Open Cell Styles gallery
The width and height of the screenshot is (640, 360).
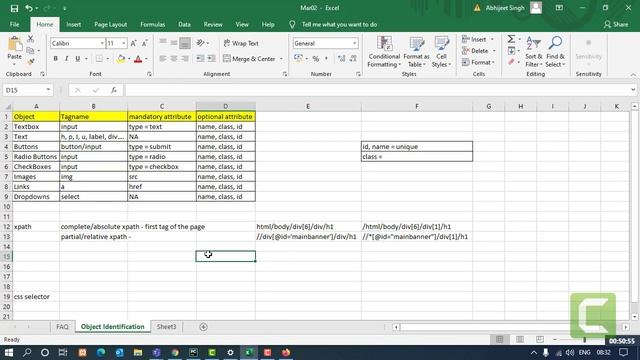441,52
